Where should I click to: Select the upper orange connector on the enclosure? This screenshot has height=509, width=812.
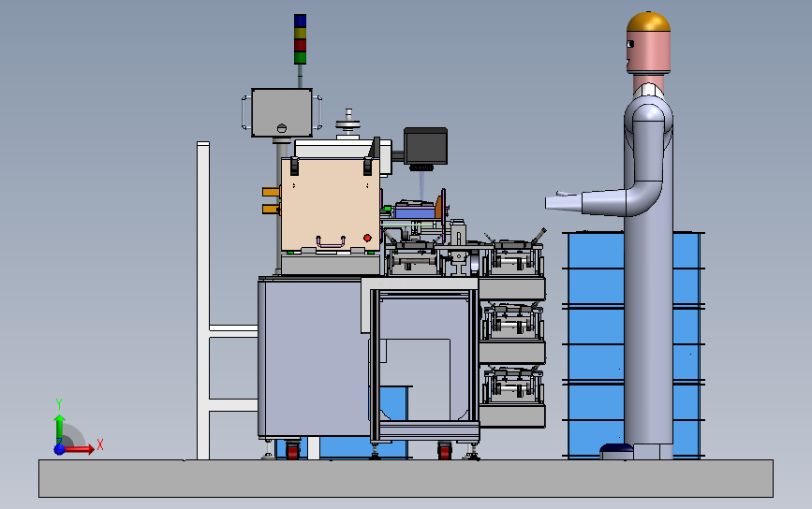point(272,192)
